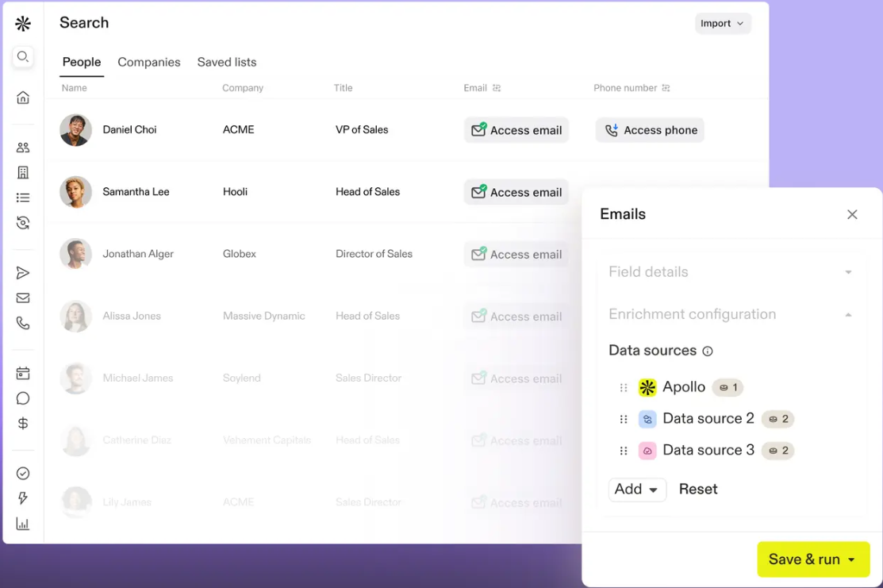Click the Company column header
The image size is (883, 588).
point(242,88)
